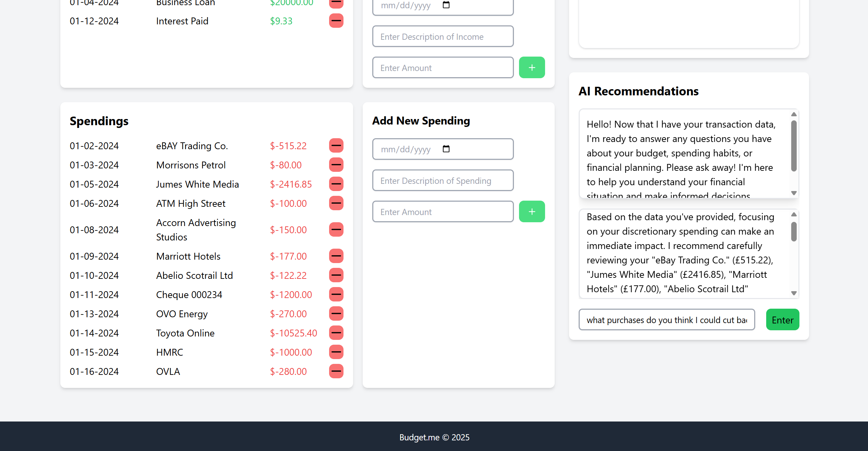This screenshot has width=868, height=451.
Task: Remove the OVLA spending entry
Action: point(336,371)
